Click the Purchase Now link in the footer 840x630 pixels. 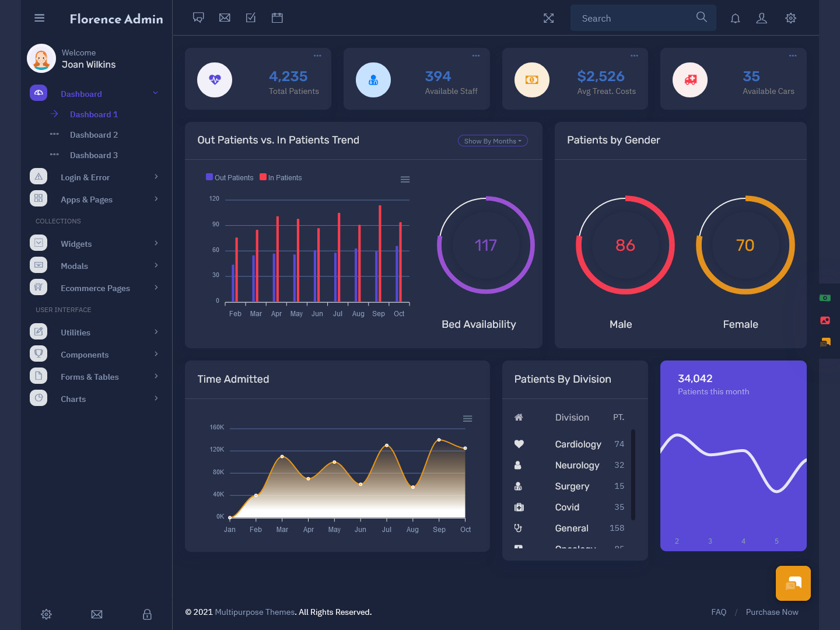click(772, 612)
